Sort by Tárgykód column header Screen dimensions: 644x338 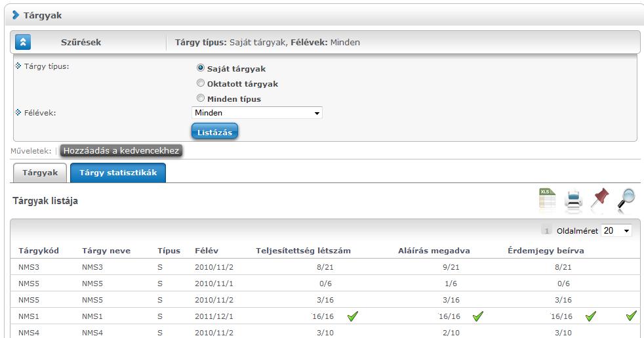tap(39, 251)
